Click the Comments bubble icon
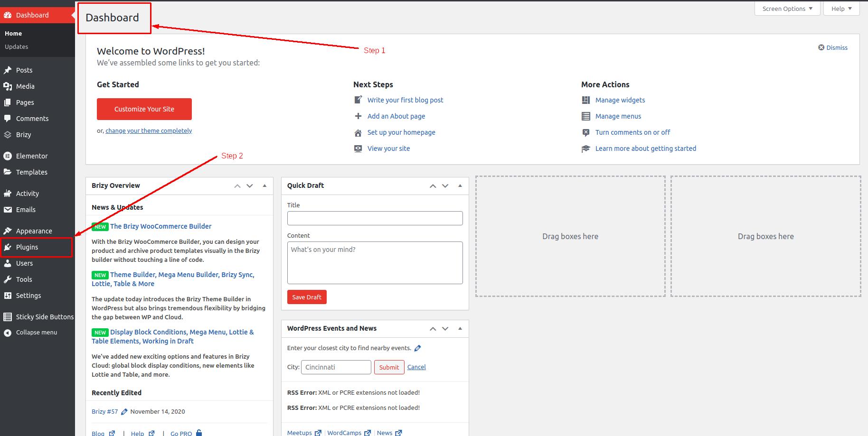This screenshot has height=436, width=868. [8, 119]
